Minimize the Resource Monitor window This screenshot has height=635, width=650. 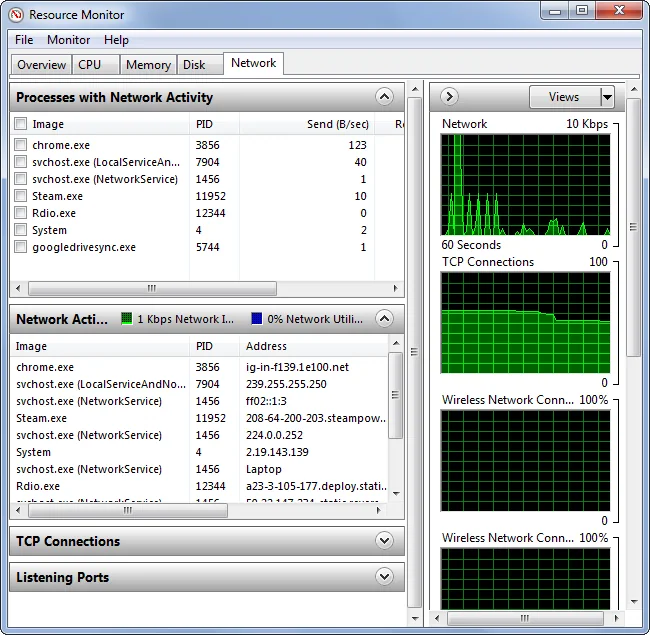pyautogui.click(x=555, y=11)
